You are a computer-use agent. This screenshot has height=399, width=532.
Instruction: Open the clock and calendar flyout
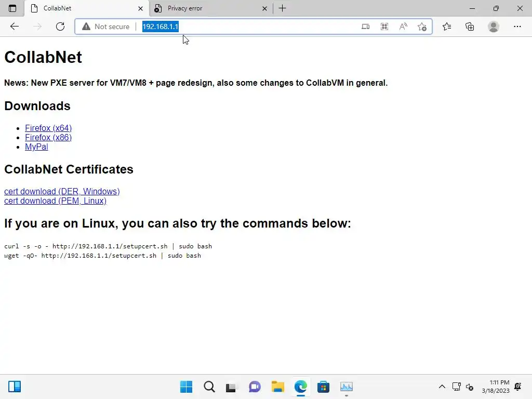coord(495,387)
